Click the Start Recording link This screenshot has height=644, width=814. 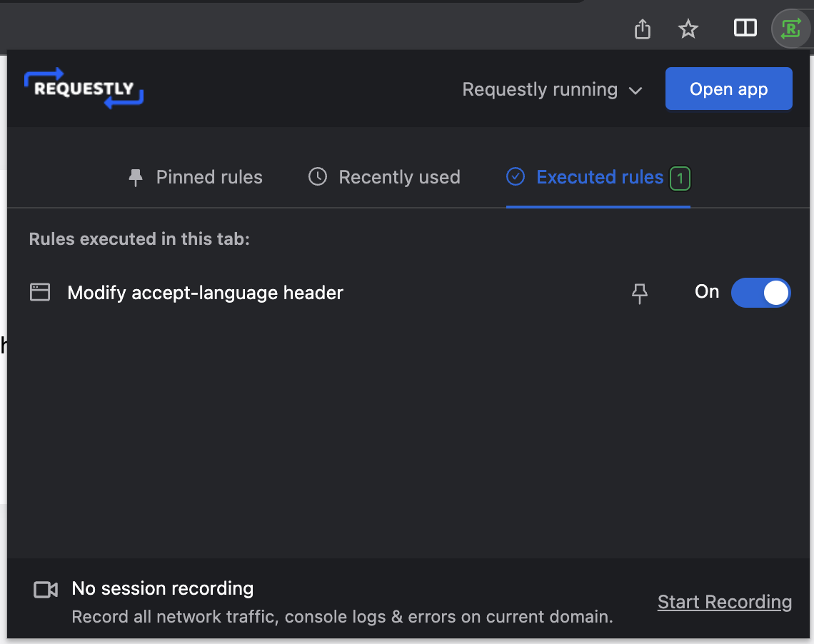click(725, 602)
